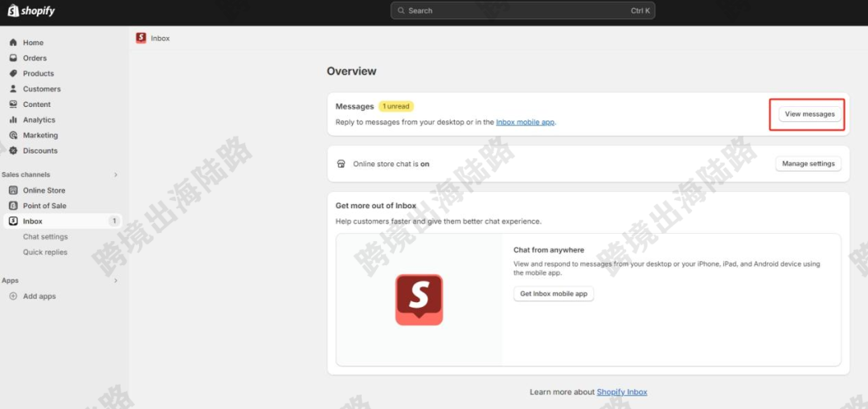Screen dimensions: 868x409
Task: Click the Content icon in sidebar
Action: (14, 104)
